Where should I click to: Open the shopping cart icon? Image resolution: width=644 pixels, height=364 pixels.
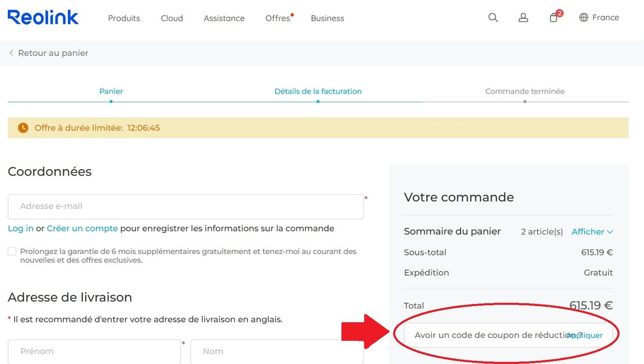click(x=553, y=18)
